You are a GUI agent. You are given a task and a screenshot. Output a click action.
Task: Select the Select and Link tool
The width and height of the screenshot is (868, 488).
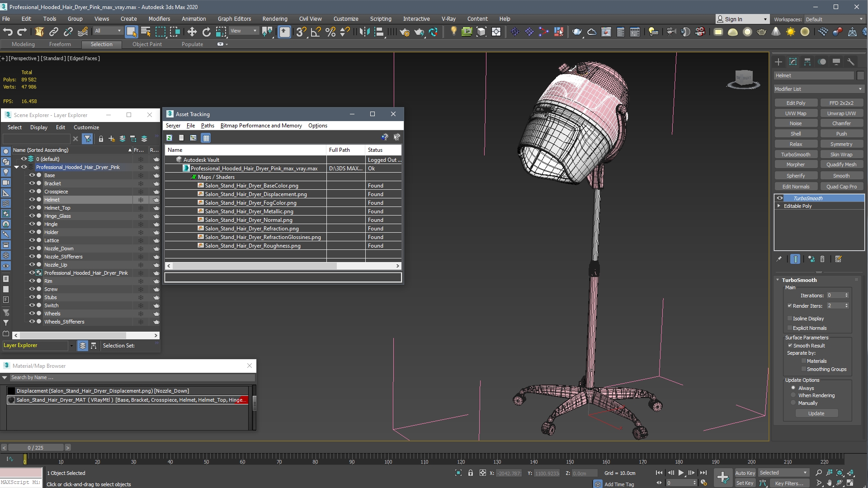click(x=54, y=32)
